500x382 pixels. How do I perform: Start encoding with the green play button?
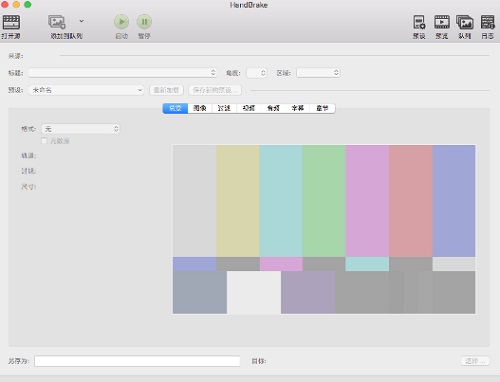tap(121, 22)
